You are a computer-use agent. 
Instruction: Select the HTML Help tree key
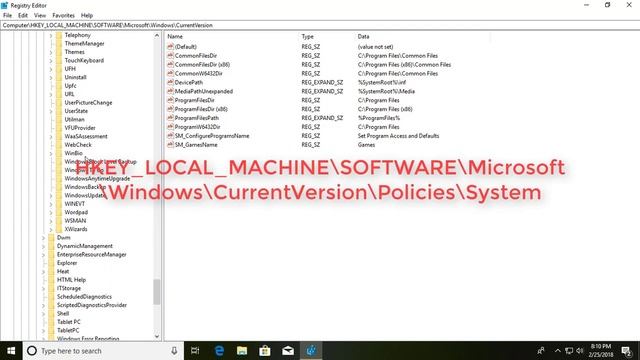71,280
